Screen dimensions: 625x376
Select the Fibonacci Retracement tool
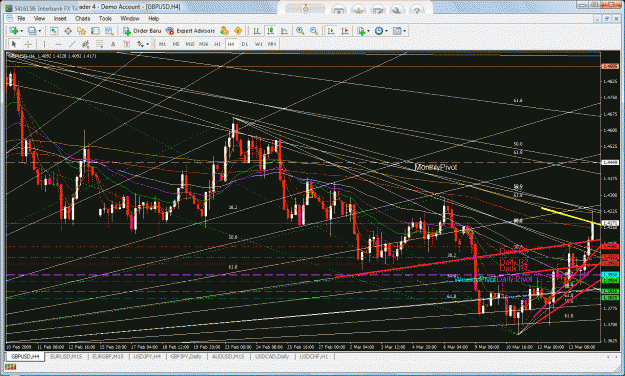click(x=99, y=44)
